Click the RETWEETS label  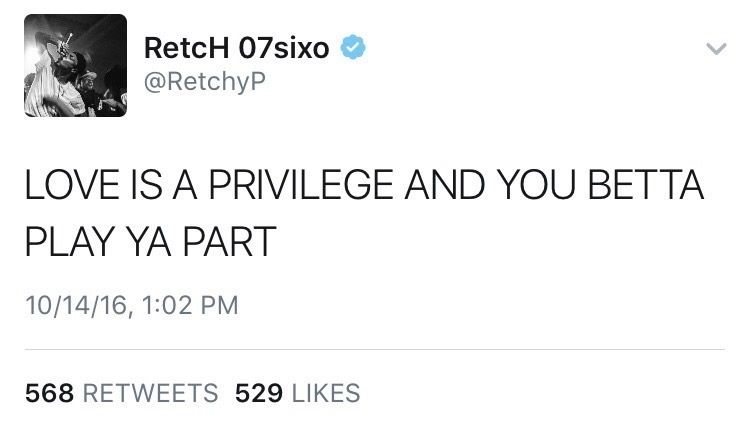pyautogui.click(x=151, y=393)
